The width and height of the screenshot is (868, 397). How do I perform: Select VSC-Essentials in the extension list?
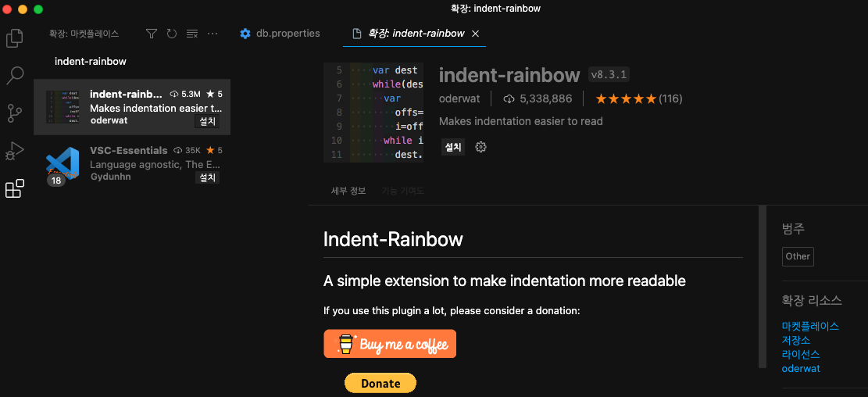[x=132, y=163]
